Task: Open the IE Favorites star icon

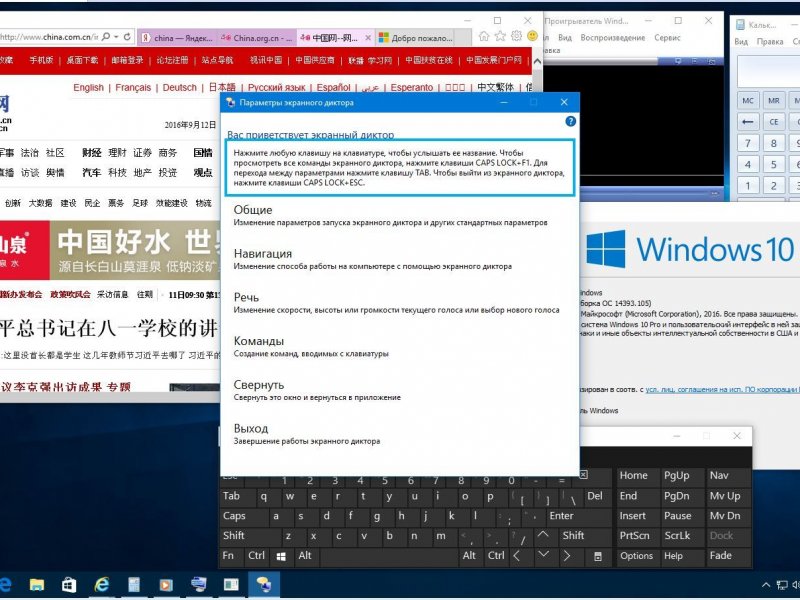Action: coord(500,36)
